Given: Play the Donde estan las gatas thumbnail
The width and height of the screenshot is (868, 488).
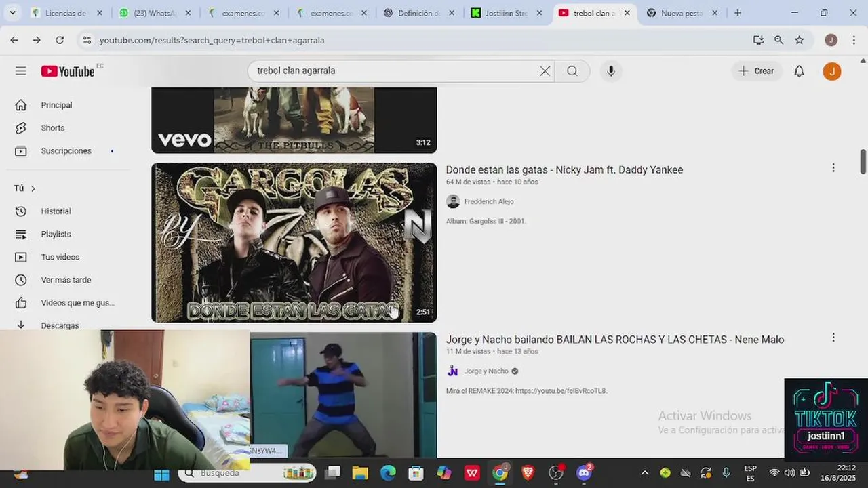Looking at the screenshot, I should pyautogui.click(x=294, y=243).
